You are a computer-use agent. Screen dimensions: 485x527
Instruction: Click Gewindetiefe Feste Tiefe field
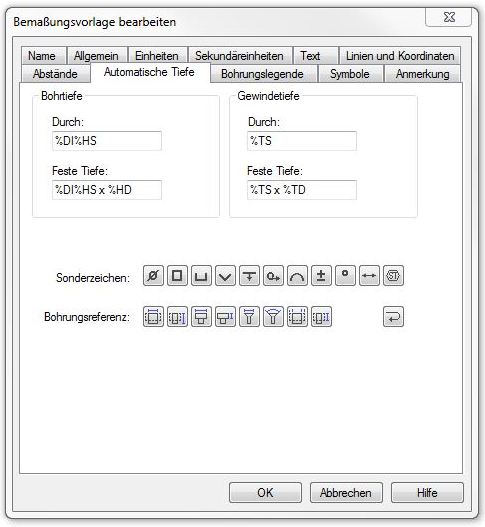302,190
